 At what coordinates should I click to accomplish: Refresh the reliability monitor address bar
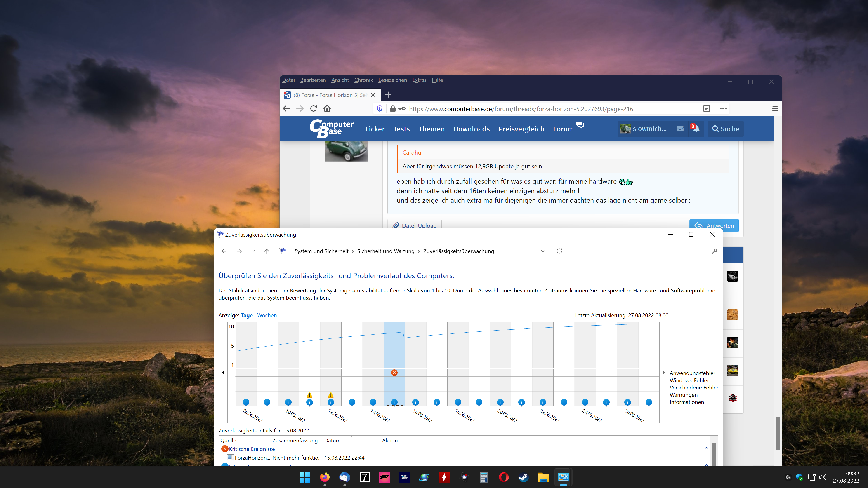[559, 251]
